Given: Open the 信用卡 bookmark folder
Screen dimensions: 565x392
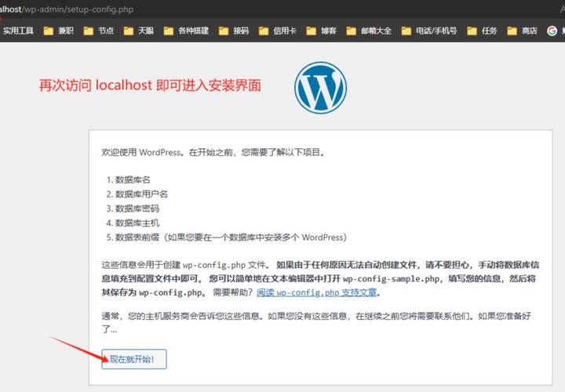Looking at the screenshot, I should [x=278, y=31].
